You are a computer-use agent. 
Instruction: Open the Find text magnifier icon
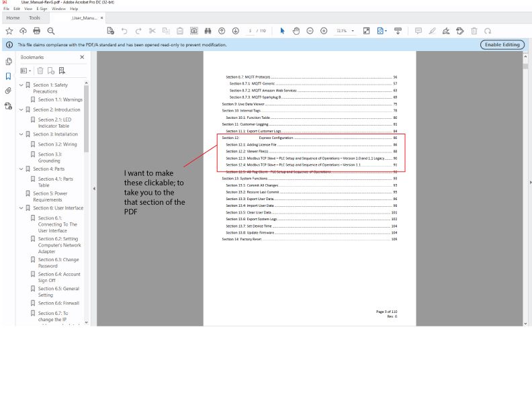[51, 31]
